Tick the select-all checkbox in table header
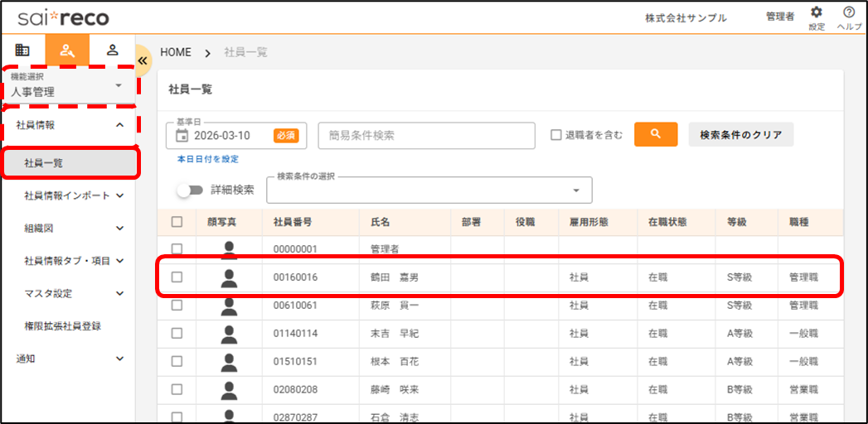The image size is (868, 424). tap(177, 222)
